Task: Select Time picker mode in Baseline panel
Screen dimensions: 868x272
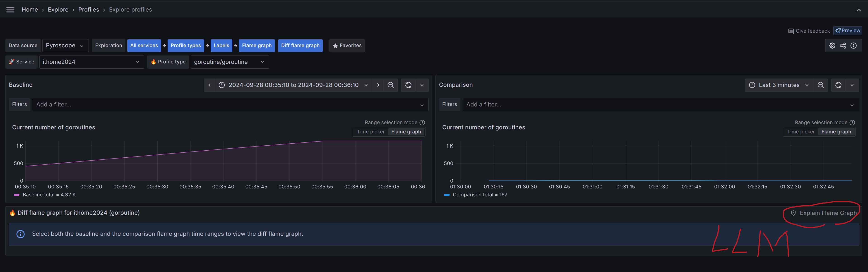Action: click(x=371, y=132)
